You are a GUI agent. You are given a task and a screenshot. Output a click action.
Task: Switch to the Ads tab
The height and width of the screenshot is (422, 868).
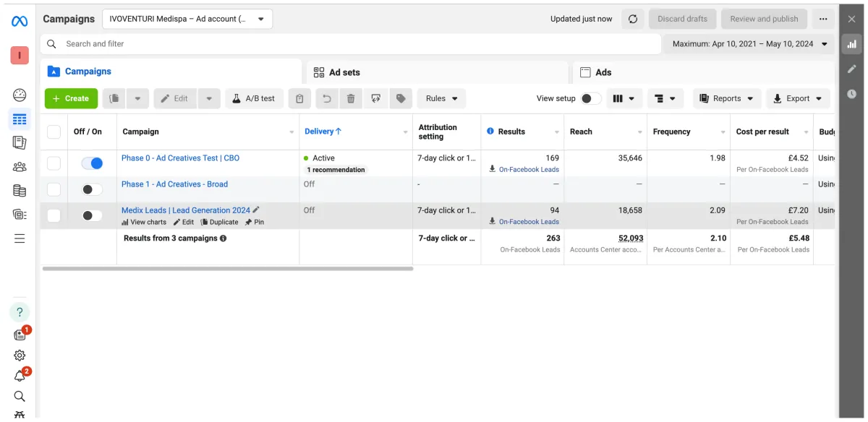pyautogui.click(x=702, y=72)
